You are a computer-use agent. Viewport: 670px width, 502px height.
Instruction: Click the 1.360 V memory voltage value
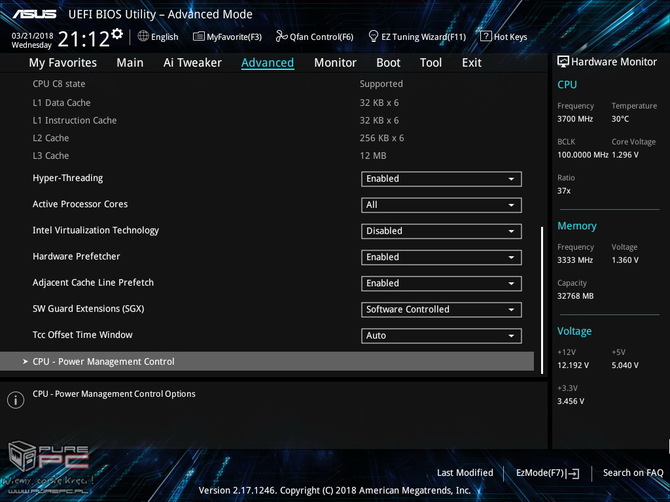coord(625,260)
